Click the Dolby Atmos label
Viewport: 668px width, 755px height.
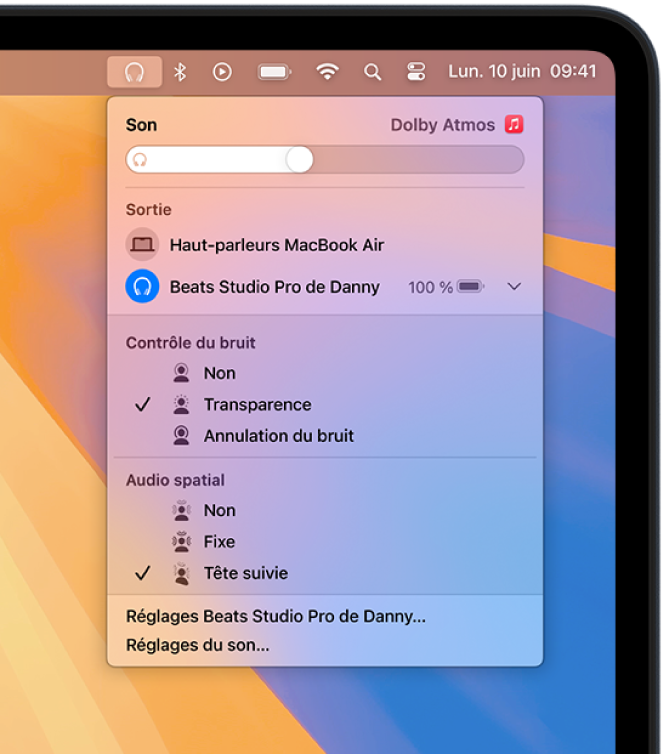[x=443, y=125]
